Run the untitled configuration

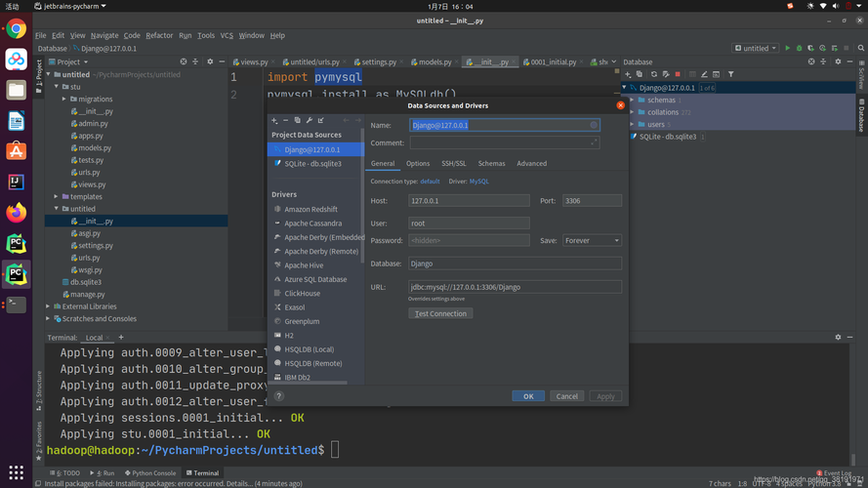tap(787, 48)
